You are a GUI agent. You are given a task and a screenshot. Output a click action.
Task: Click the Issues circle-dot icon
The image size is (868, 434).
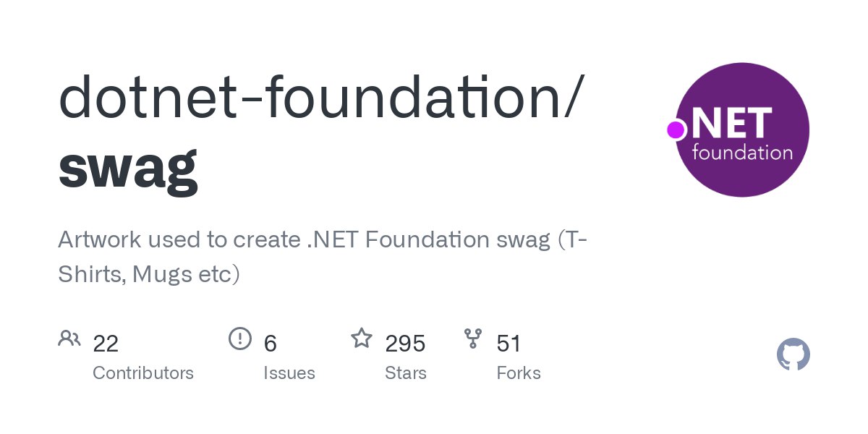[x=240, y=338]
